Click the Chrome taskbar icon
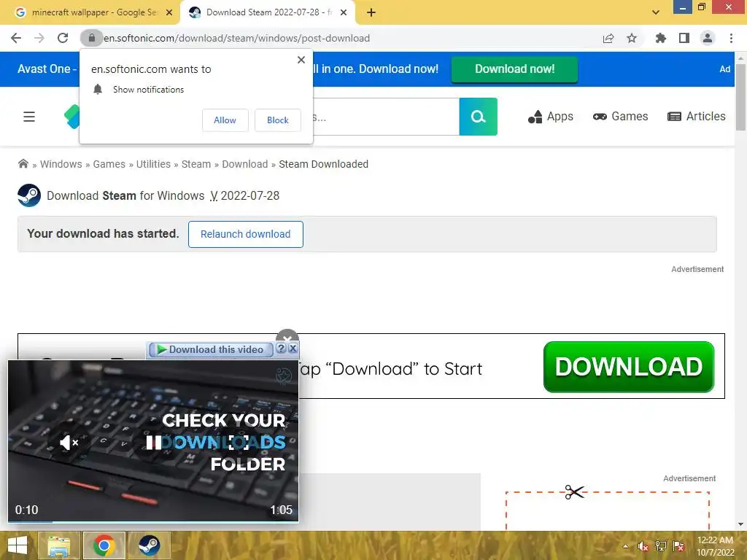747x560 pixels. tap(104, 545)
